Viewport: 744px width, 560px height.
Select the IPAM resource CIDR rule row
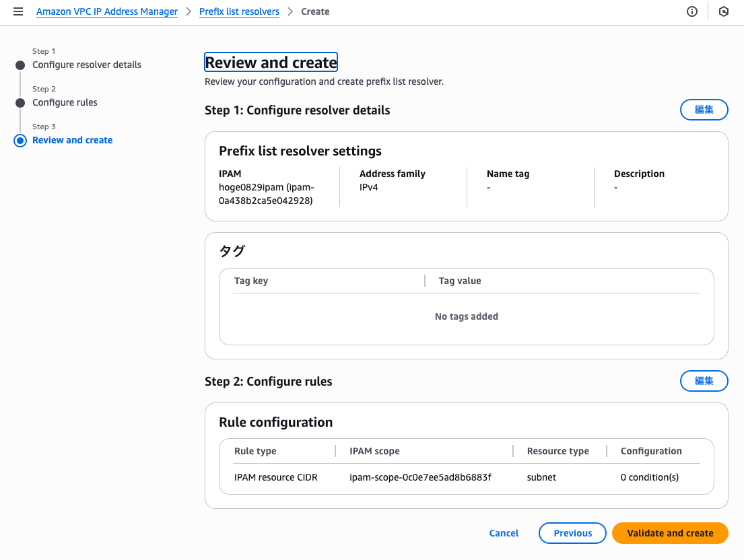coord(276,477)
